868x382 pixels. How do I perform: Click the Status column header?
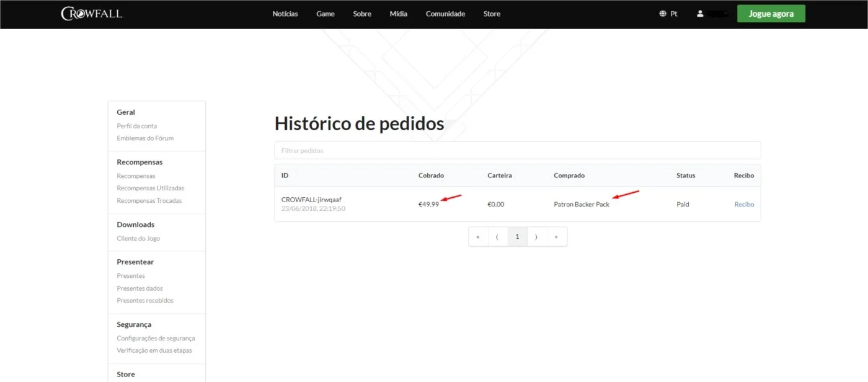pos(686,175)
